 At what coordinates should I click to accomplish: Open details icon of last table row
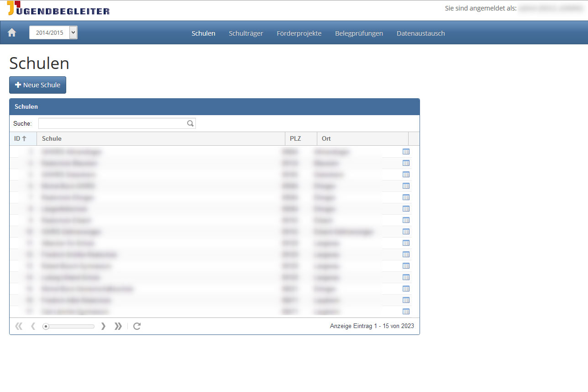coord(406,312)
